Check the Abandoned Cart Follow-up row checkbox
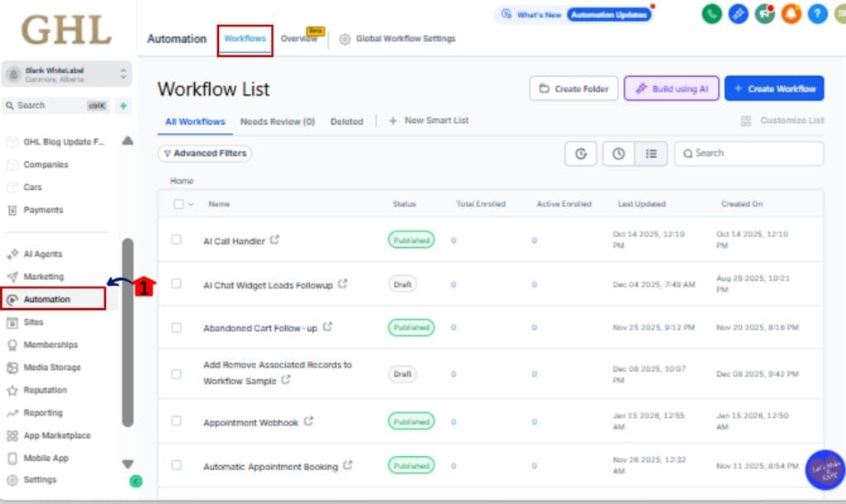This screenshot has height=504, width=846. point(175,327)
